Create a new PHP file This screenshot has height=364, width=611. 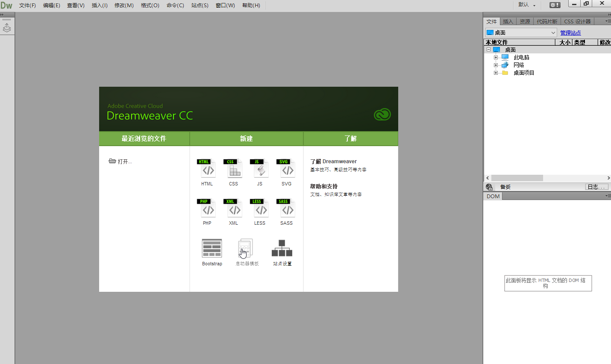(x=207, y=209)
